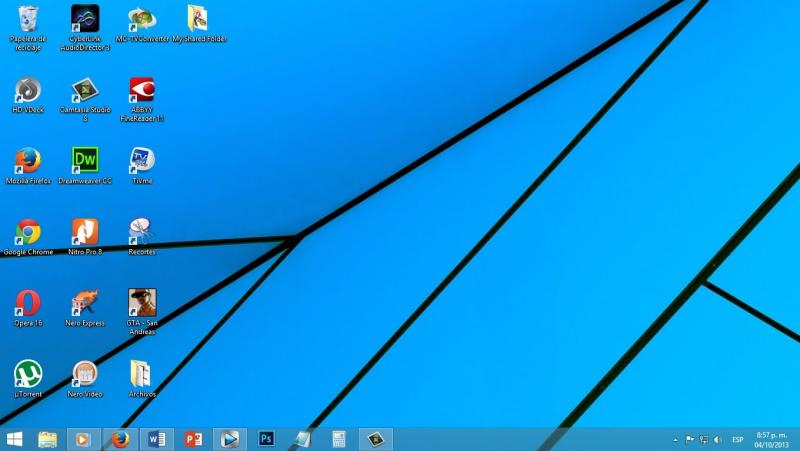Select CyberLink AudioDirector 3 shortcut

click(85, 19)
